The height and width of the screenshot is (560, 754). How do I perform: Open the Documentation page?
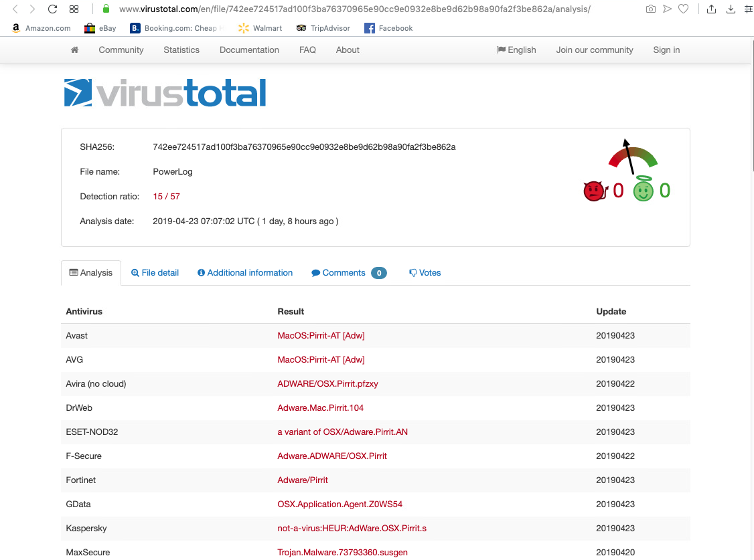pos(249,50)
